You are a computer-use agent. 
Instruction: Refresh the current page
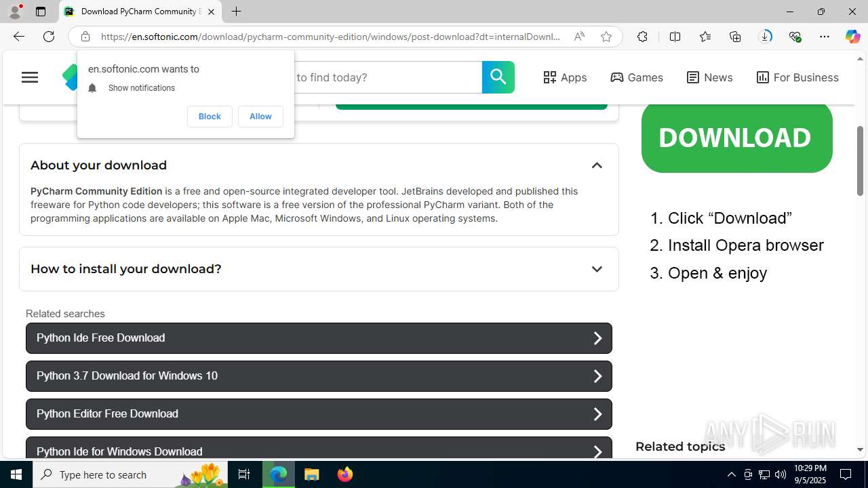(49, 37)
